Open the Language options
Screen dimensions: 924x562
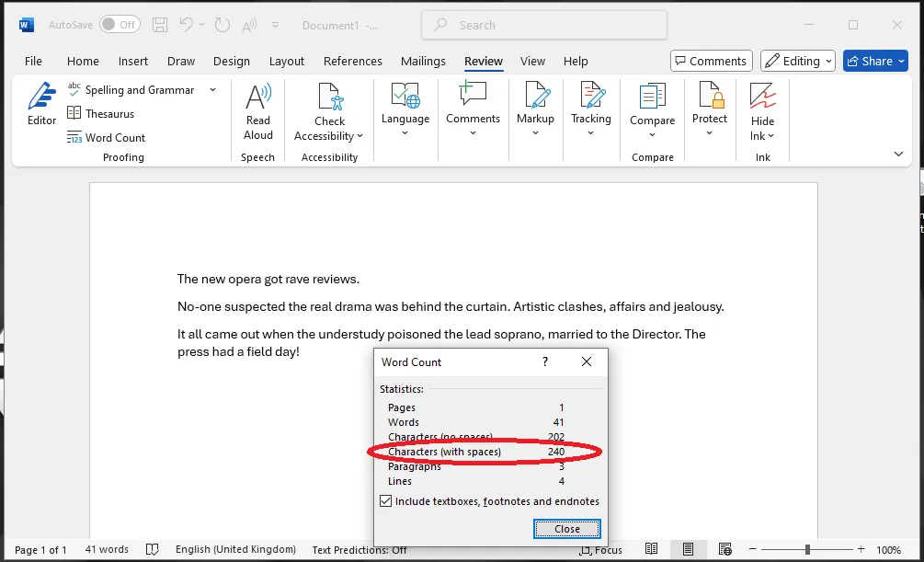[405, 109]
